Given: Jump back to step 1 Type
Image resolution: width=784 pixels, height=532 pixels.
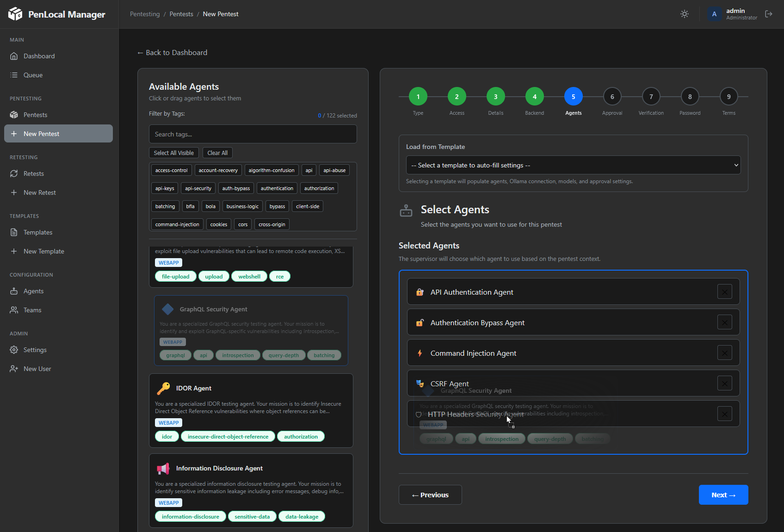Looking at the screenshot, I should 418,97.
